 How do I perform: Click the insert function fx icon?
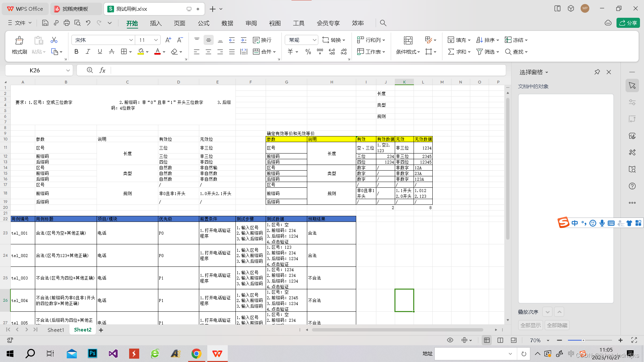click(102, 70)
